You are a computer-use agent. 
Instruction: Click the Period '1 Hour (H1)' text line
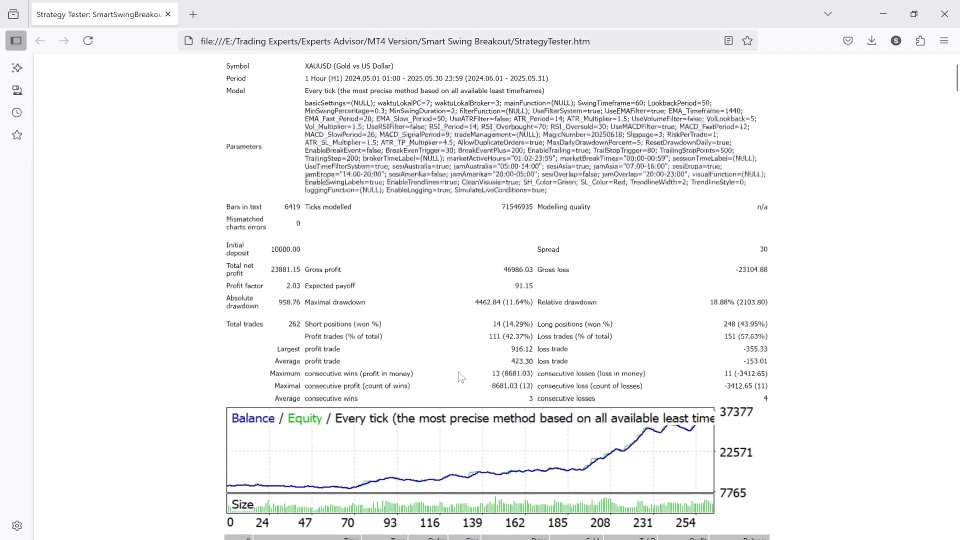pos(426,78)
